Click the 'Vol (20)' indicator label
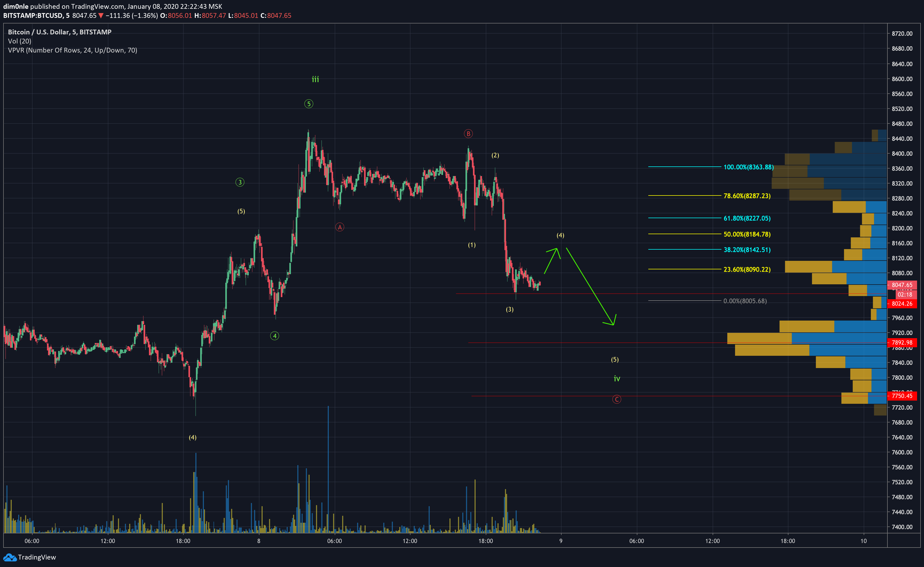The image size is (924, 567). tap(19, 41)
